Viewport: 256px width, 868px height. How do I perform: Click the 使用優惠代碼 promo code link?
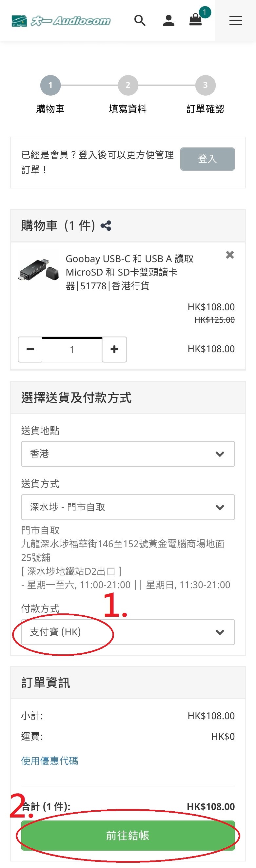[x=49, y=761]
